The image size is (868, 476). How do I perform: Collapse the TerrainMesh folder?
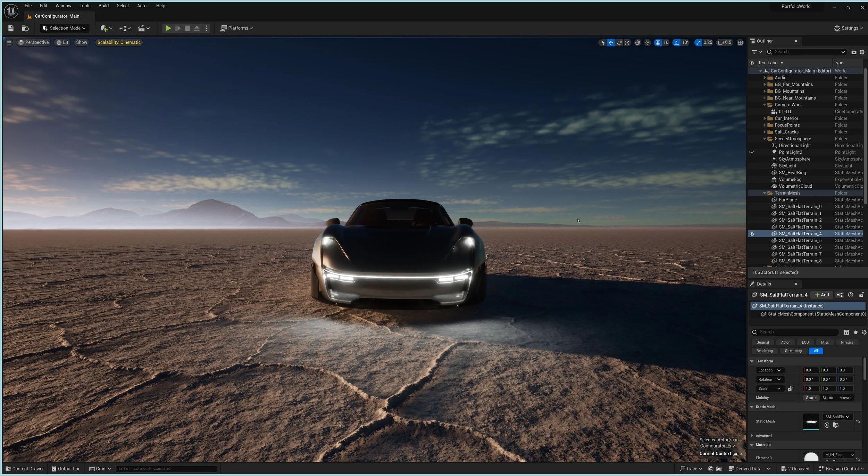(x=765, y=193)
